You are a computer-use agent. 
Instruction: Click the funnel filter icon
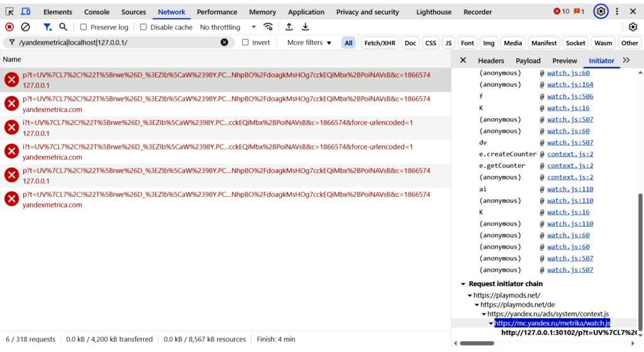(47, 27)
